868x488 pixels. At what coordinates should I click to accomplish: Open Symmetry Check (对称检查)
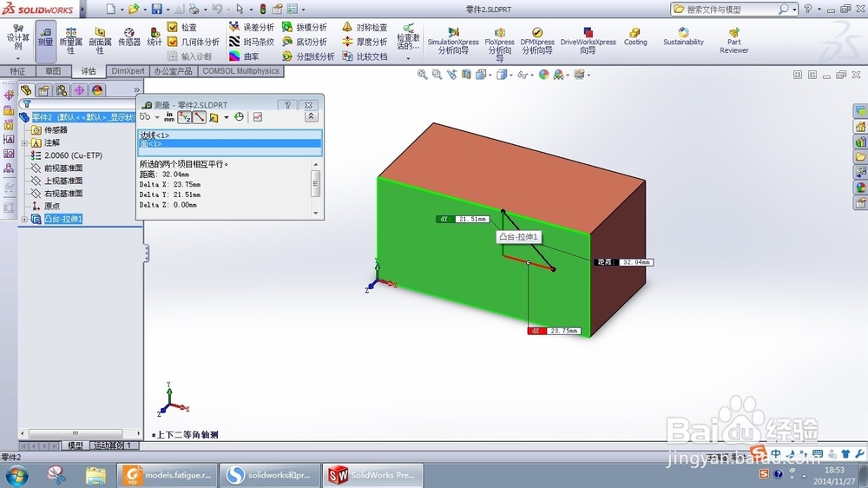pyautogui.click(x=365, y=27)
